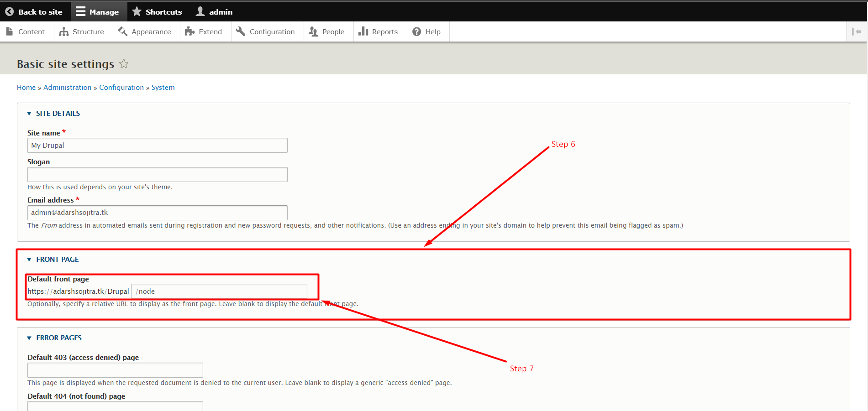Click the Reports bar chart icon
The height and width of the screenshot is (411, 868).
(363, 31)
